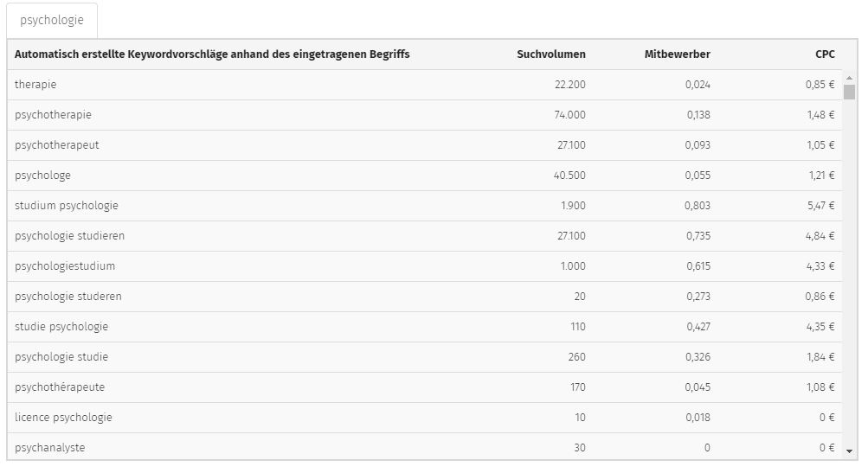Select the psychologie studeren row
868x473 pixels.
point(425,297)
